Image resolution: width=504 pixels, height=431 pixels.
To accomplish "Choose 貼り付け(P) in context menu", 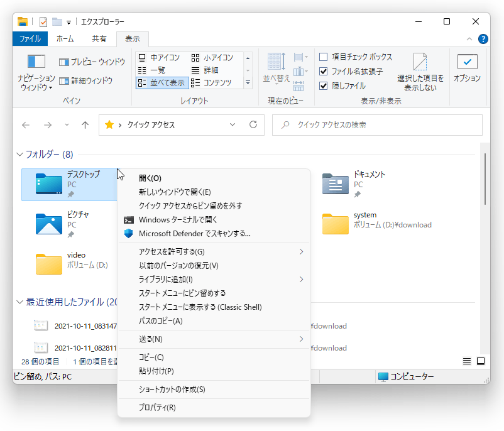I will [x=214, y=371].
